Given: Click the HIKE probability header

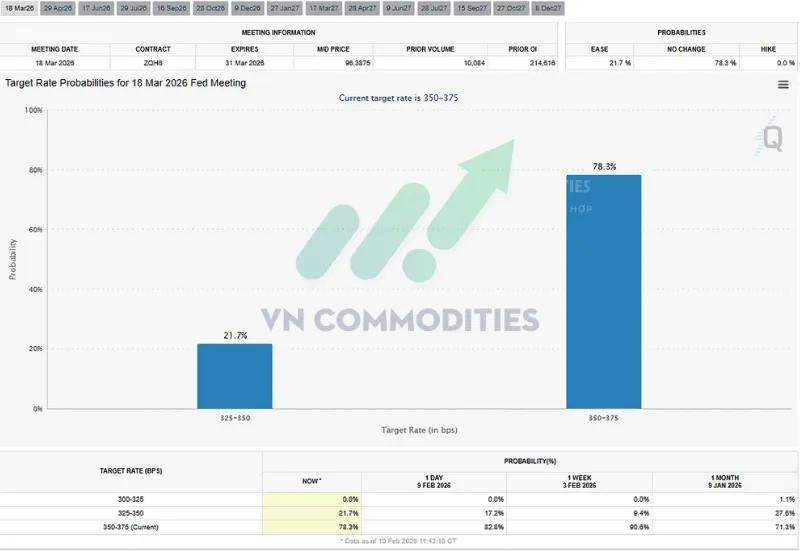Looking at the screenshot, I should (x=768, y=49).
